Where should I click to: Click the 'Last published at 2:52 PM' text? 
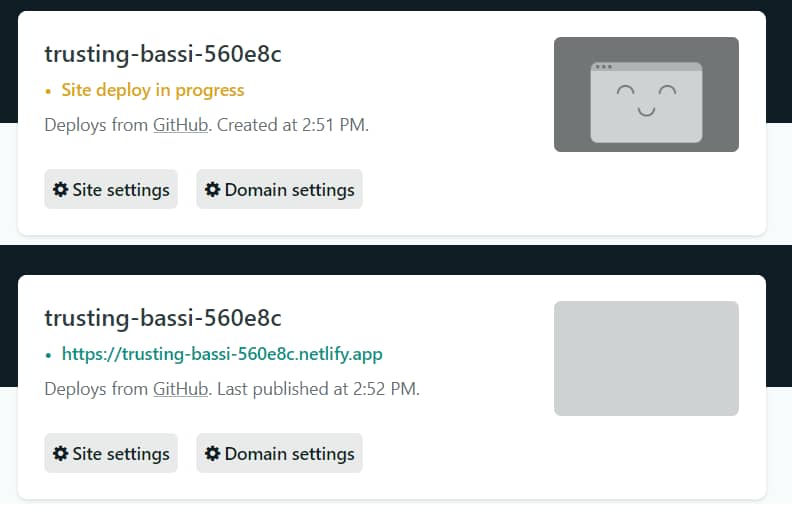click(x=318, y=389)
